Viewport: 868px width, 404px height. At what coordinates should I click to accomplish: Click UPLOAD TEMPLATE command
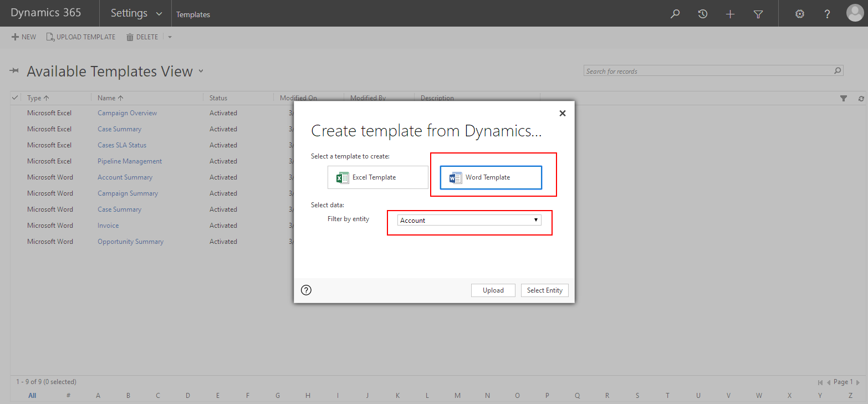tap(81, 37)
